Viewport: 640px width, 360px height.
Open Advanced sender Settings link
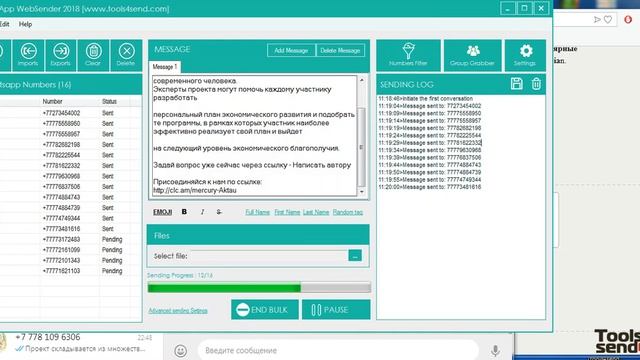click(x=178, y=311)
